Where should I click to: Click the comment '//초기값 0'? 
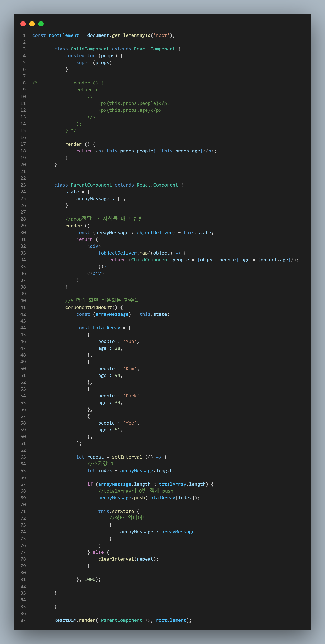pos(100,464)
